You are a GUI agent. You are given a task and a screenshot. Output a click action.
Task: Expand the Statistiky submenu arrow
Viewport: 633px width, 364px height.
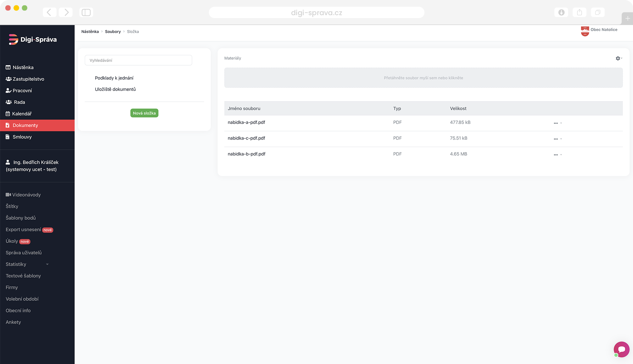point(47,264)
